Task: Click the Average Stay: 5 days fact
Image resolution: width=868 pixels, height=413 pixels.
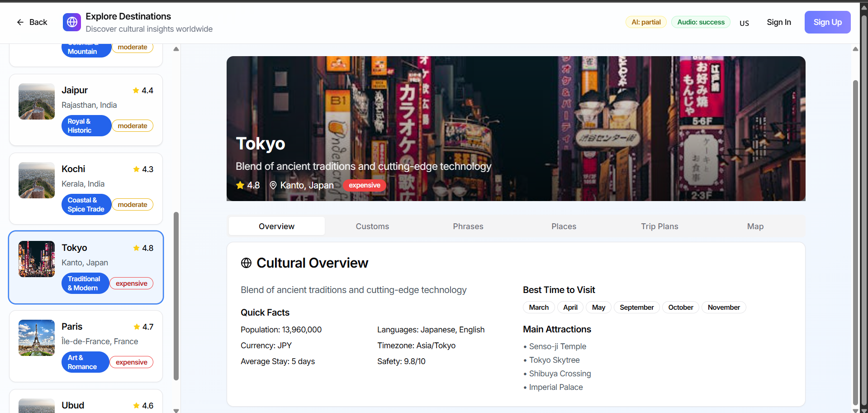Action: click(278, 361)
